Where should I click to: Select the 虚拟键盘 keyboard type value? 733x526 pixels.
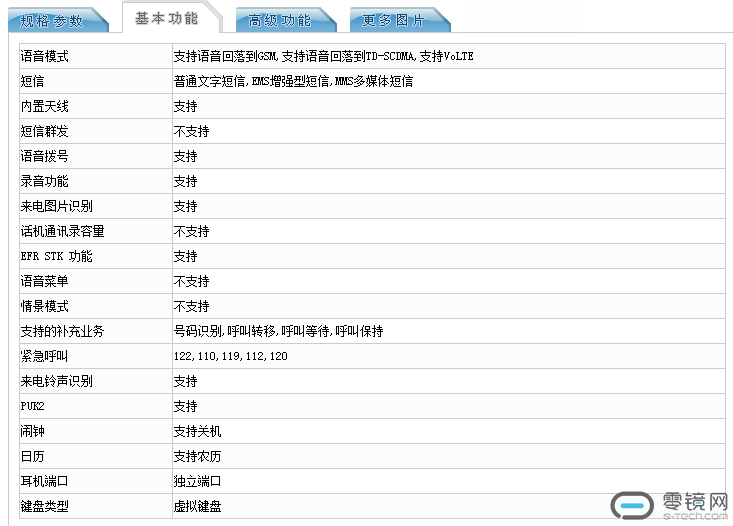197,506
